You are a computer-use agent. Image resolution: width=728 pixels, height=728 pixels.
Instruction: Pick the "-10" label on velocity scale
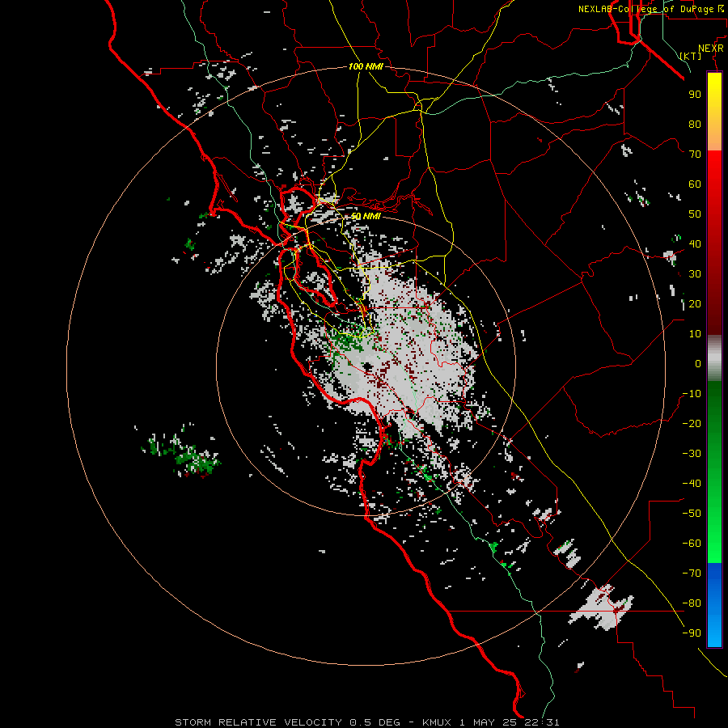(x=692, y=394)
